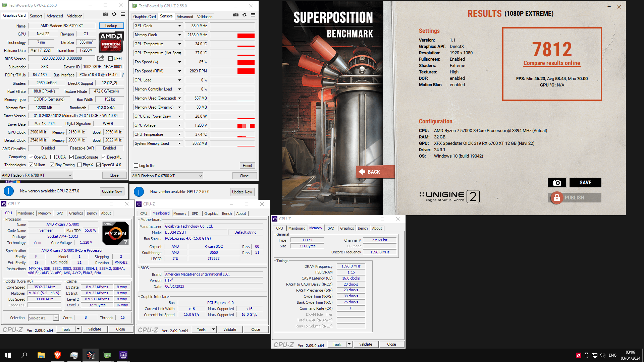Click volume speaker tray icon
This screenshot has height=362, width=644.
[602, 355]
